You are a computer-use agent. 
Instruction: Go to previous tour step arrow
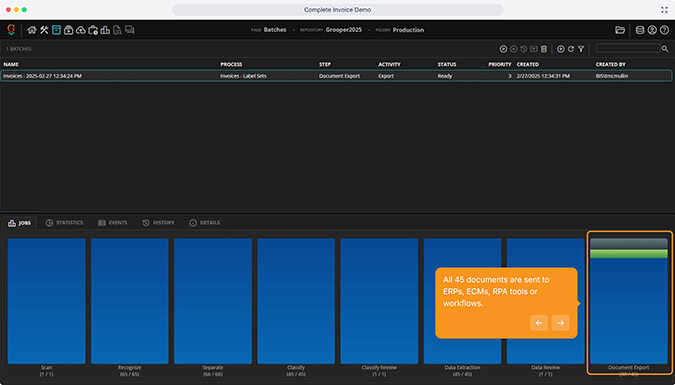click(x=539, y=323)
